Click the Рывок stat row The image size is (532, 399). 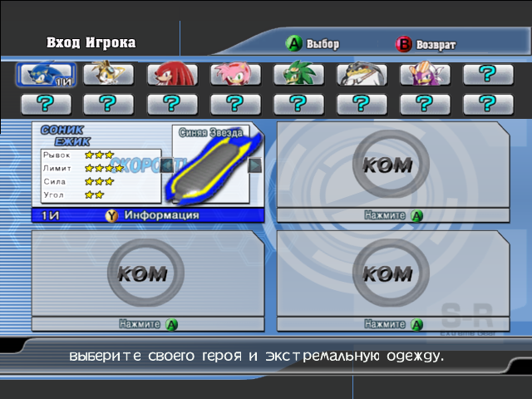point(79,155)
